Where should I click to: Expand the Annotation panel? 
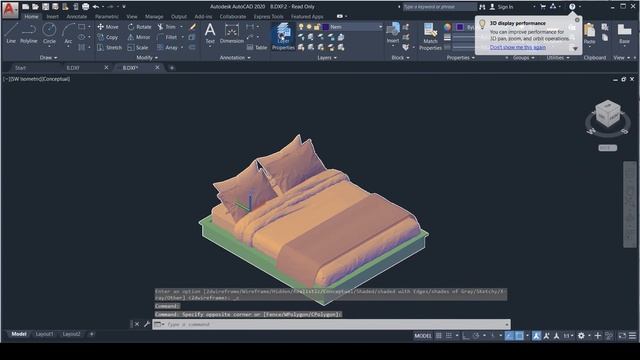pos(235,58)
